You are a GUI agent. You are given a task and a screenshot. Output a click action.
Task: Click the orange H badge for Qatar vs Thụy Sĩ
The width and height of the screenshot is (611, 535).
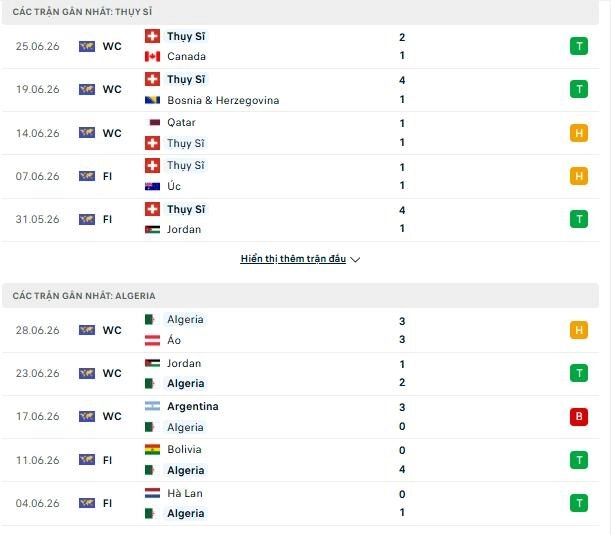pyautogui.click(x=579, y=133)
